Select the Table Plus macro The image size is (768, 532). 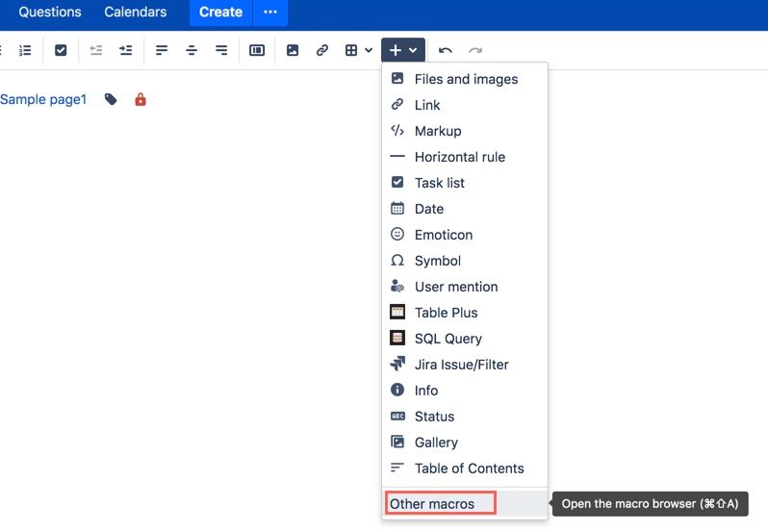coord(464,313)
